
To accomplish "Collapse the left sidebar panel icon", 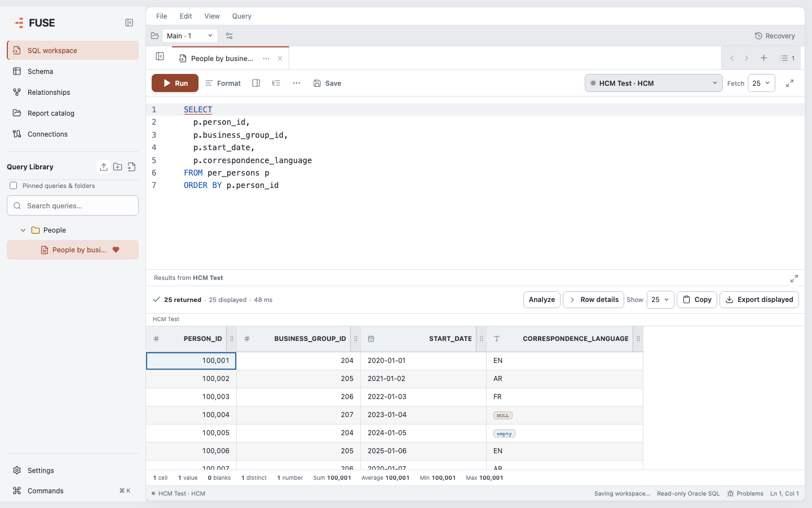I will (x=129, y=23).
